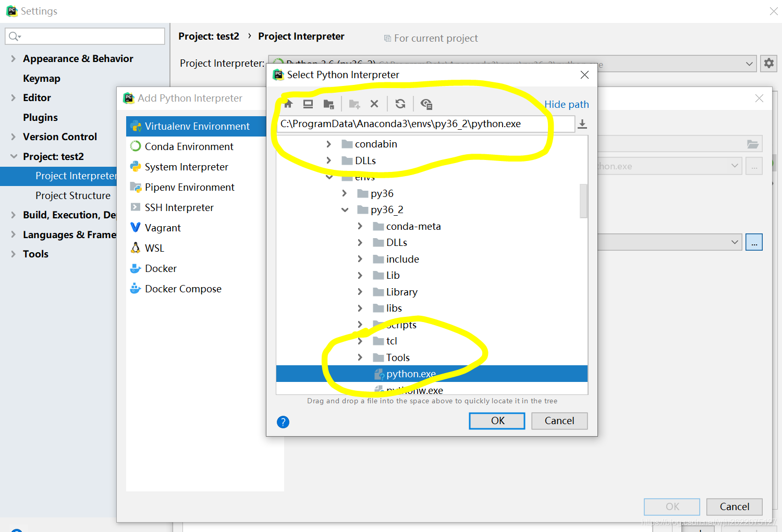The height and width of the screenshot is (532, 782).
Task: Click OK in Select Python Interpreter
Action: pos(497,421)
